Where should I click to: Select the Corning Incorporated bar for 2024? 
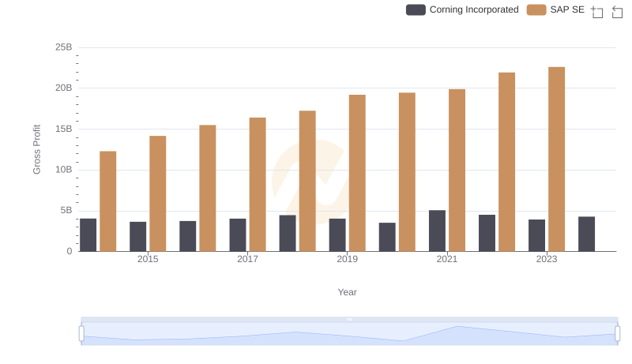pyautogui.click(x=586, y=234)
